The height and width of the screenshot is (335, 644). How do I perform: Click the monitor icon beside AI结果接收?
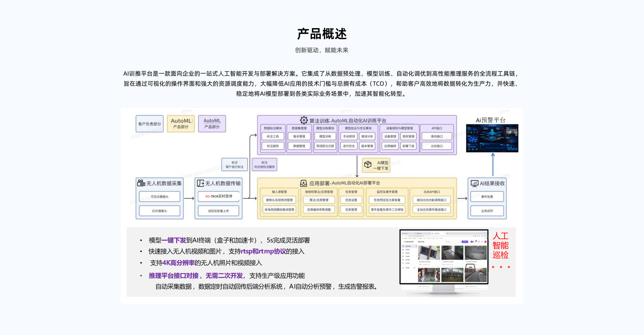474,183
